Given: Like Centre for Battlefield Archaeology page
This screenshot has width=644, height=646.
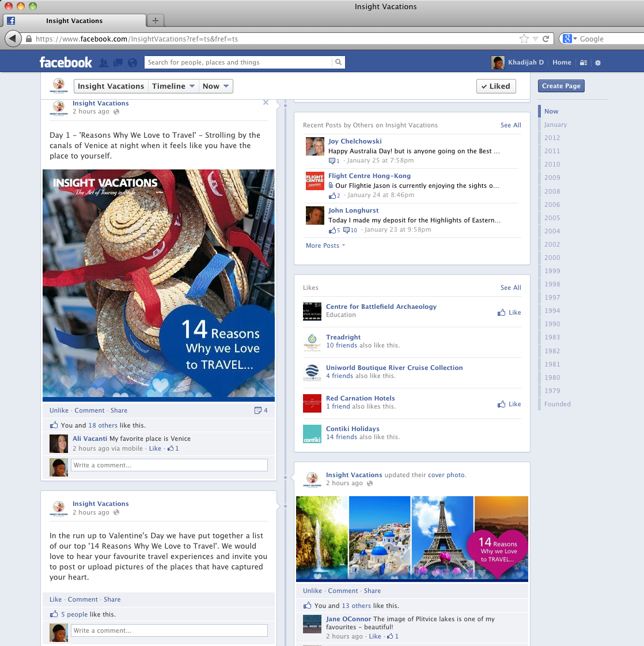Looking at the screenshot, I should pyautogui.click(x=510, y=312).
